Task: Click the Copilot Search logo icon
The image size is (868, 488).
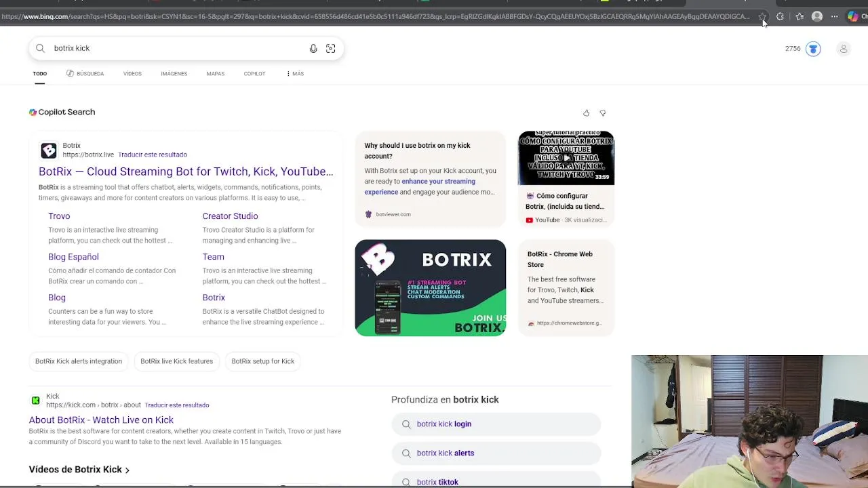Action: pyautogui.click(x=33, y=112)
